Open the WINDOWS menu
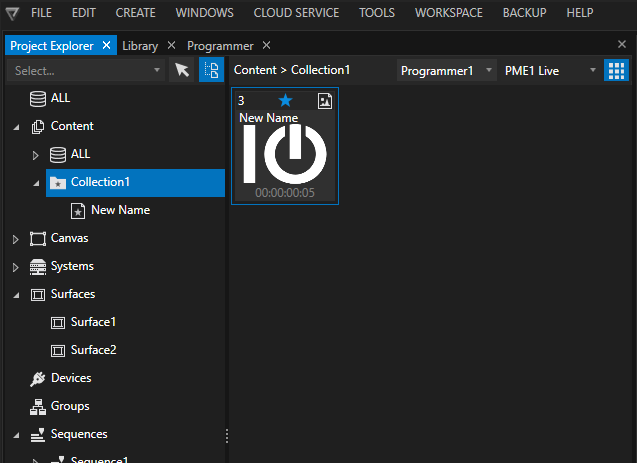Viewport: 637px width, 463px height. click(204, 13)
